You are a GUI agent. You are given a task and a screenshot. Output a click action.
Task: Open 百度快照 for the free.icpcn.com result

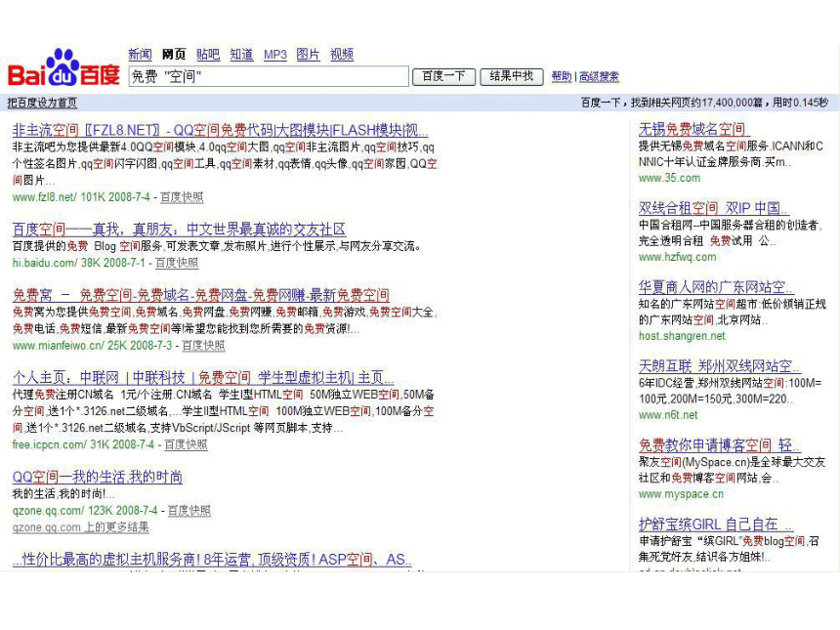click(186, 444)
